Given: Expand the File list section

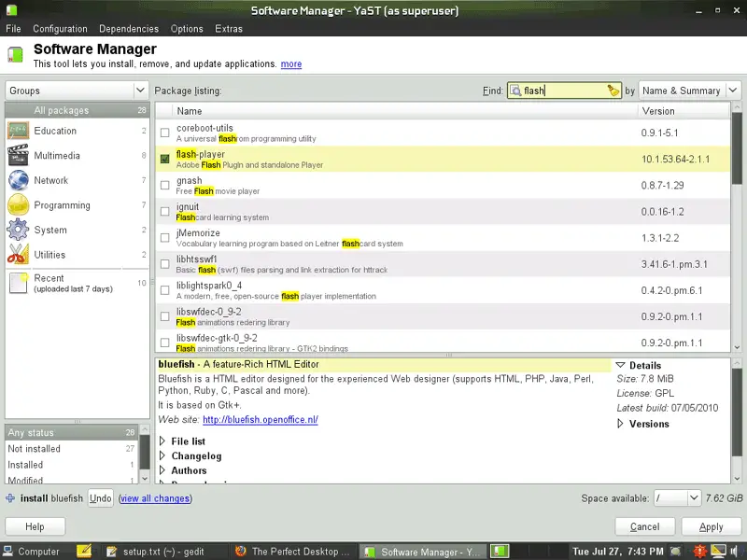Looking at the screenshot, I should (162, 441).
